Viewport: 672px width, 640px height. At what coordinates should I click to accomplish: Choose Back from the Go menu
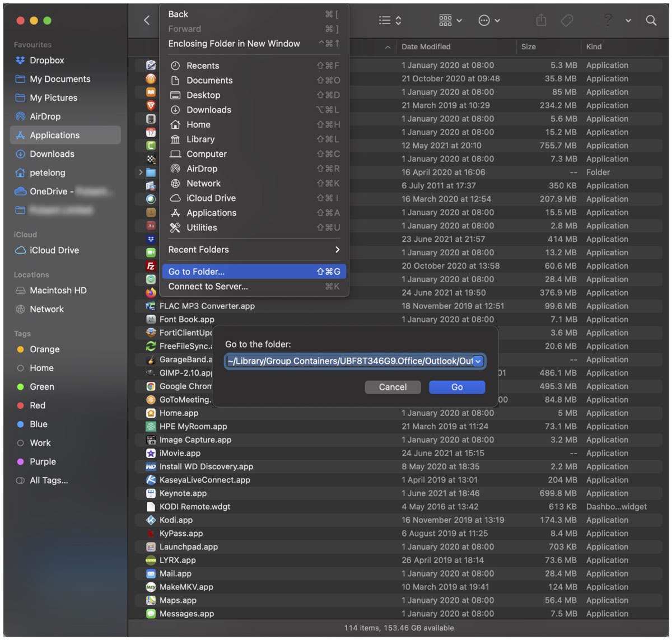254,14
